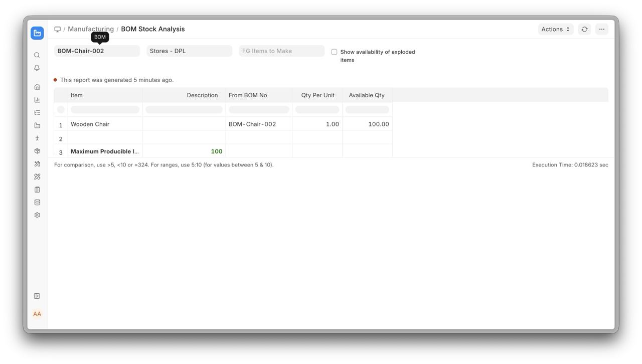Click the factory icon in sidebar
The height and width of the screenshot is (364, 642).
[37, 125]
